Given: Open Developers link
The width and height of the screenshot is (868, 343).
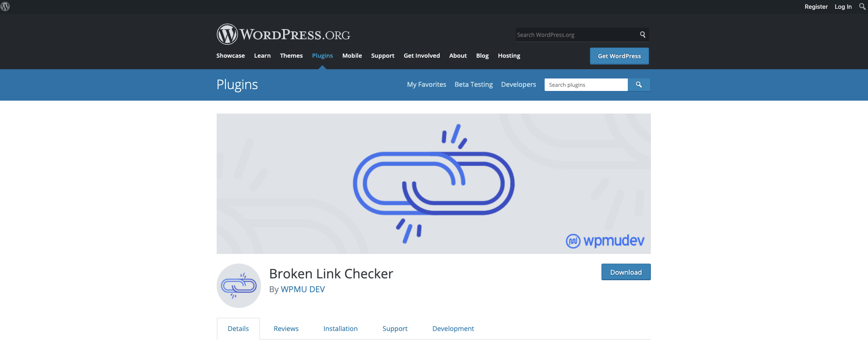Looking at the screenshot, I should [x=518, y=84].
